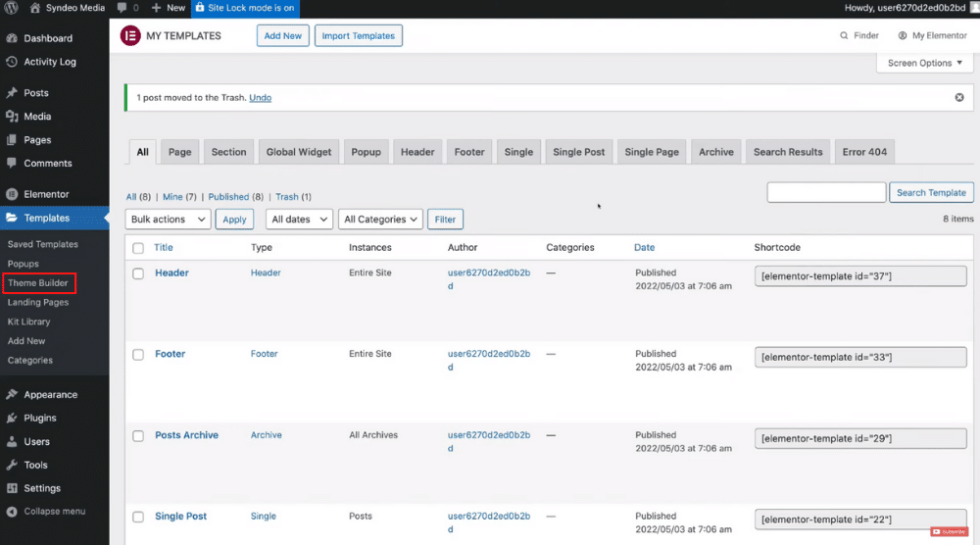Open Landing Pages submenu item
The width and height of the screenshot is (980, 545).
click(x=38, y=303)
